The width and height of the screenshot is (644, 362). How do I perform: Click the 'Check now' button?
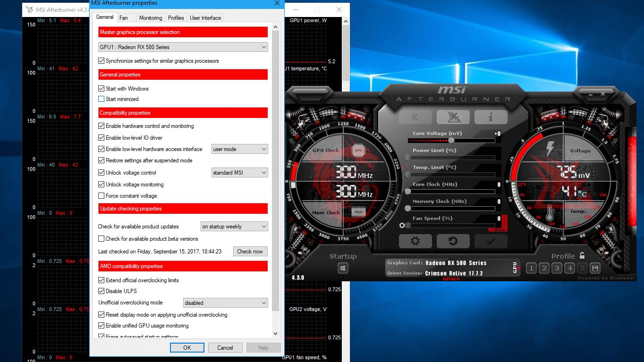pyautogui.click(x=250, y=252)
